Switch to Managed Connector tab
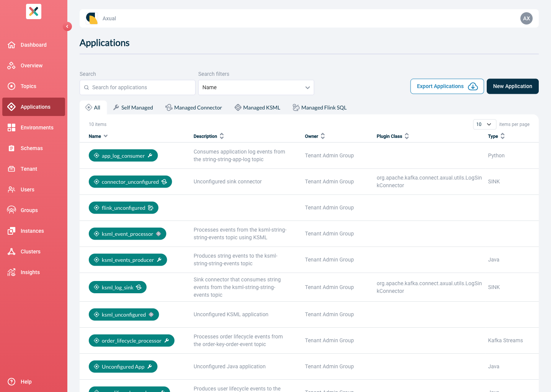 [x=194, y=108]
